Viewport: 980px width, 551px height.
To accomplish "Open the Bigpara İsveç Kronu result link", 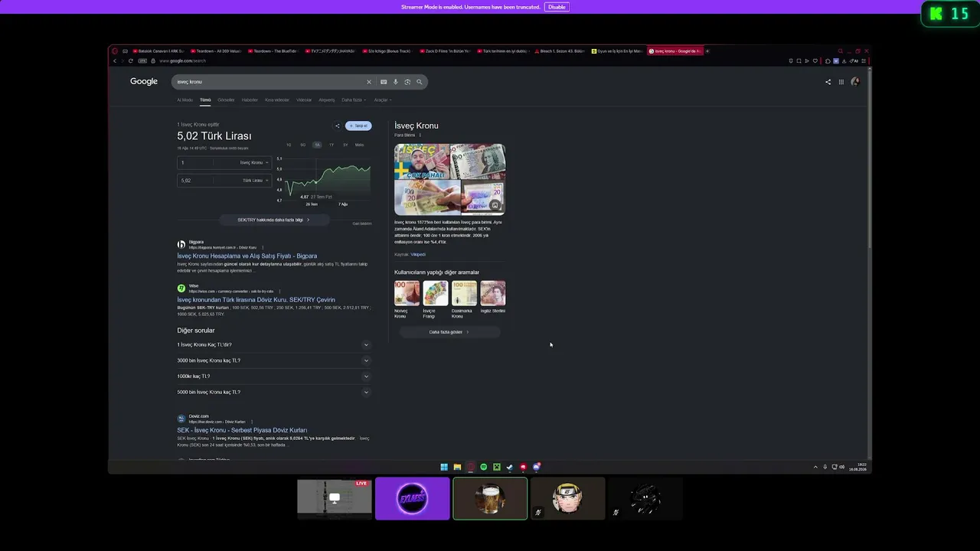I will click(x=247, y=256).
